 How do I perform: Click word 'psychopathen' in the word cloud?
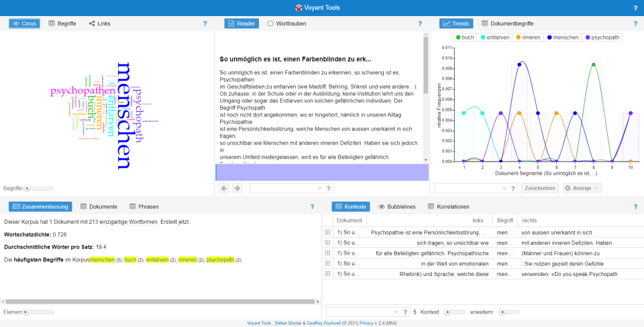[x=83, y=91]
